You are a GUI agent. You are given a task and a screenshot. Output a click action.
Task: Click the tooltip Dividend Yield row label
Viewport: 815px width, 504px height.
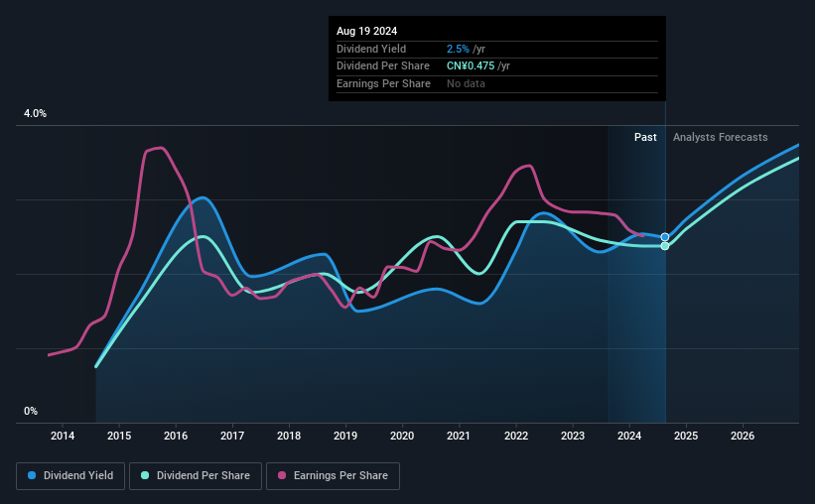pyautogui.click(x=371, y=49)
